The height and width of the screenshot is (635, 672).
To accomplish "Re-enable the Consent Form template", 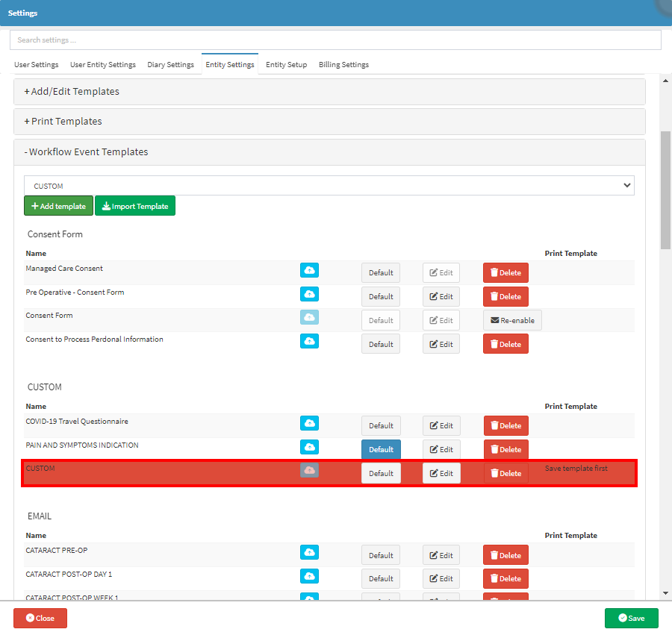I will click(512, 320).
